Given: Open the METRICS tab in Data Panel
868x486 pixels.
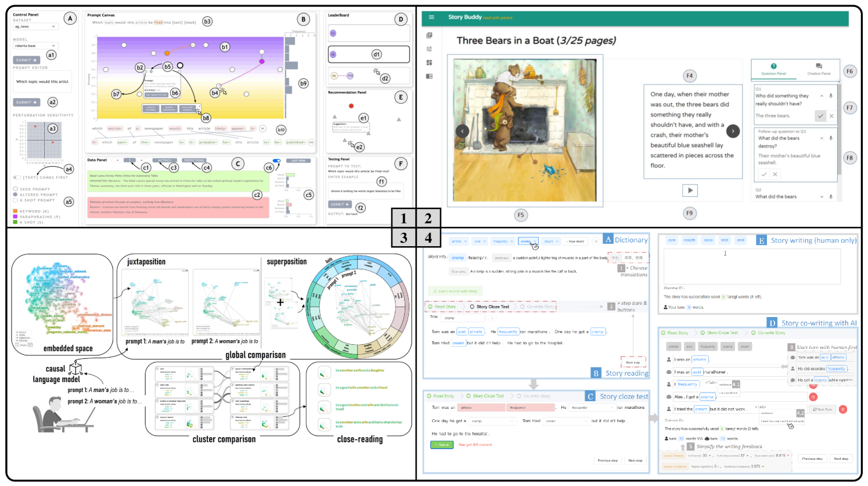Looking at the screenshot, I should pyautogui.click(x=165, y=160).
